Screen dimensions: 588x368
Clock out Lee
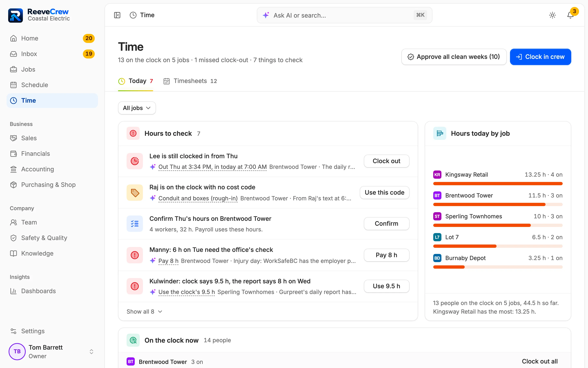386,161
